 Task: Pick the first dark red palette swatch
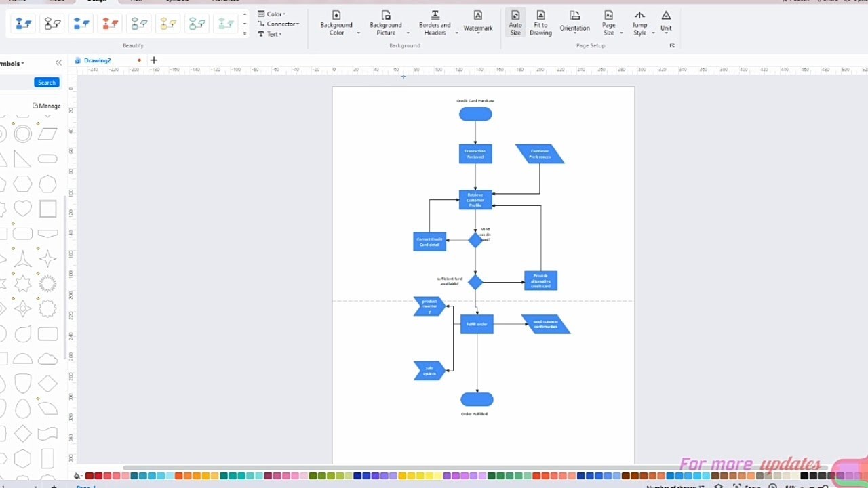pyautogui.click(x=90, y=476)
